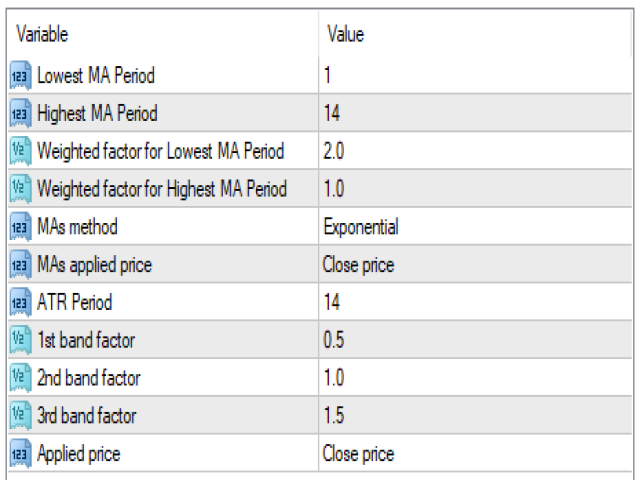The width and height of the screenshot is (640, 480).
Task: Edit the Weighted factor Lowest MA value 2.0
Action: (x=476, y=151)
